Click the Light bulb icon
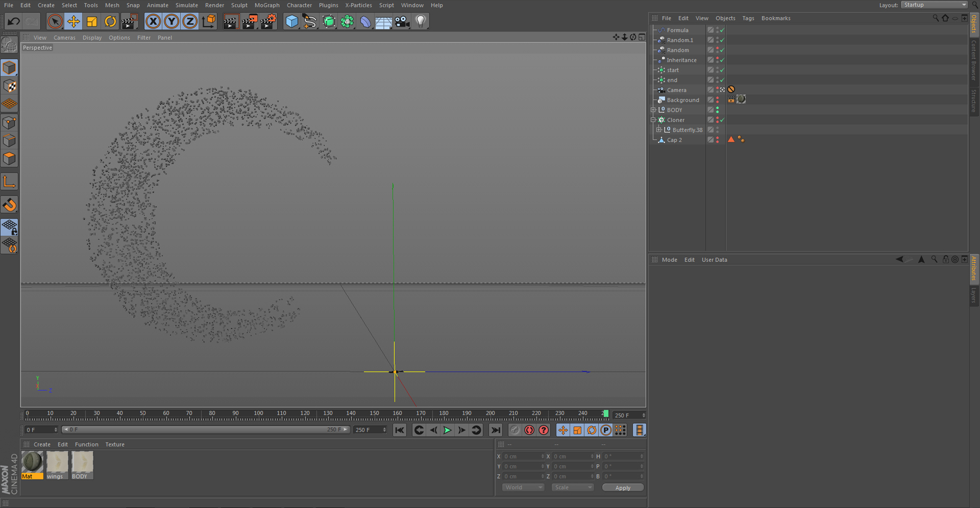This screenshot has width=980, height=508. point(421,21)
